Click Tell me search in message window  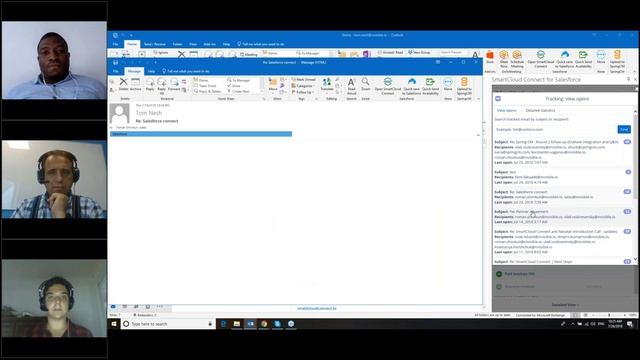coord(186,71)
